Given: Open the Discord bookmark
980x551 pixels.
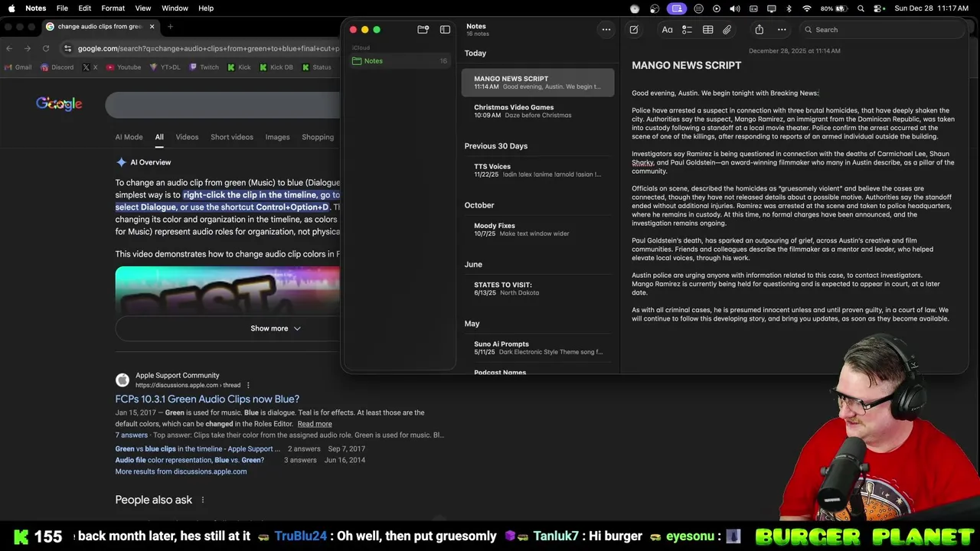Looking at the screenshot, I should pyautogui.click(x=57, y=67).
